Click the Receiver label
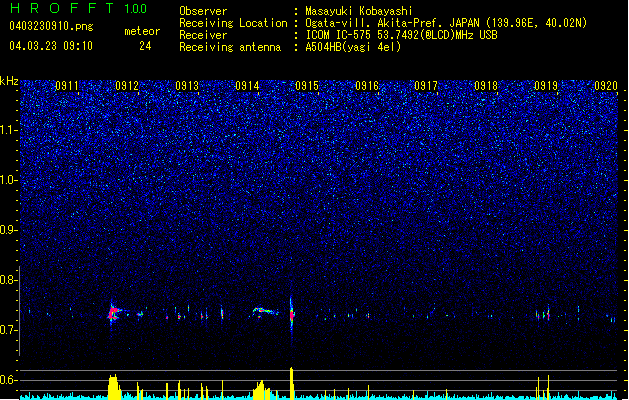Screen dimensions: 629x400 (x=203, y=35)
